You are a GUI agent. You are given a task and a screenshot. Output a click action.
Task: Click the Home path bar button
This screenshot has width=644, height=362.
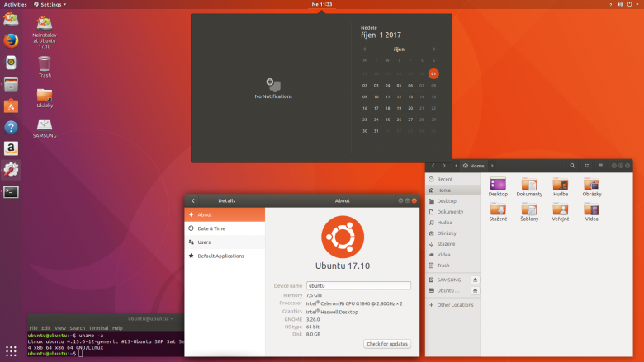474,166
